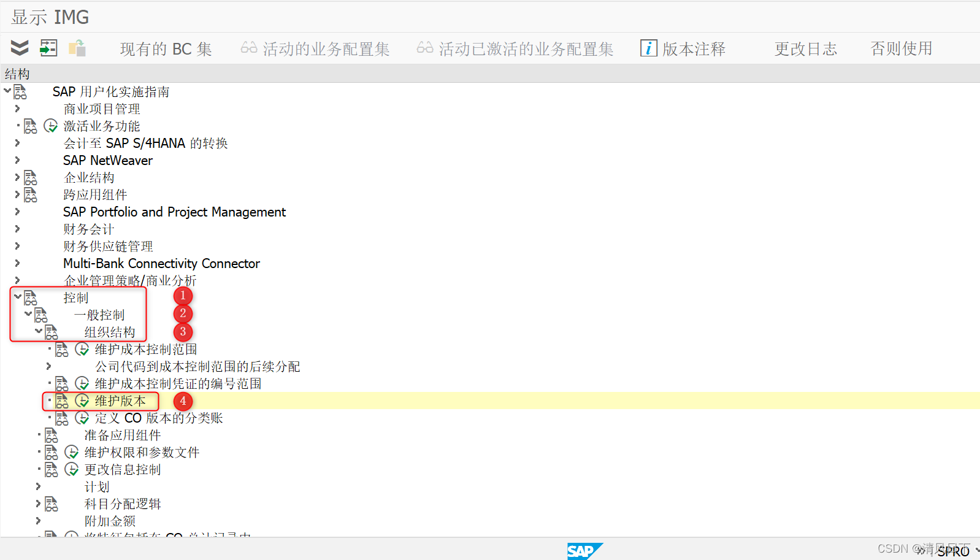
Task: Execute activity icon for 维护成本控制范围
Action: click(82, 350)
